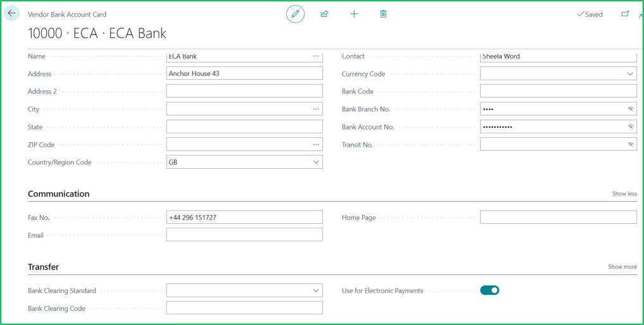Image resolution: width=644 pixels, height=325 pixels.
Task: Click the Country/Region Code label
Action: pyautogui.click(x=60, y=162)
